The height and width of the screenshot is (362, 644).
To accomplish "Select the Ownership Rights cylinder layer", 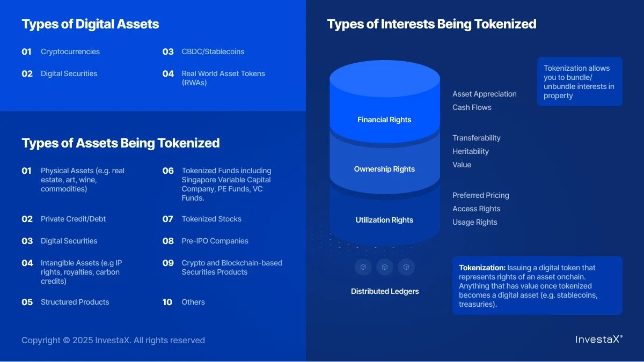I will click(384, 169).
